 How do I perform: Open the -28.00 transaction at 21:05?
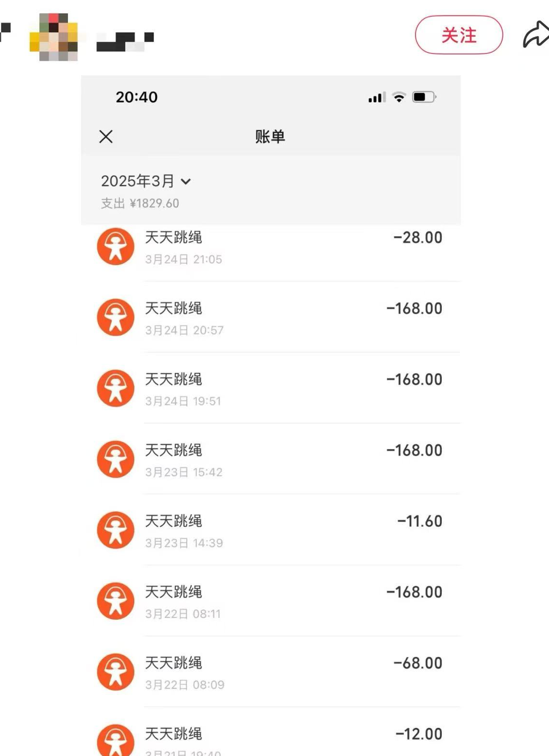pos(271,247)
